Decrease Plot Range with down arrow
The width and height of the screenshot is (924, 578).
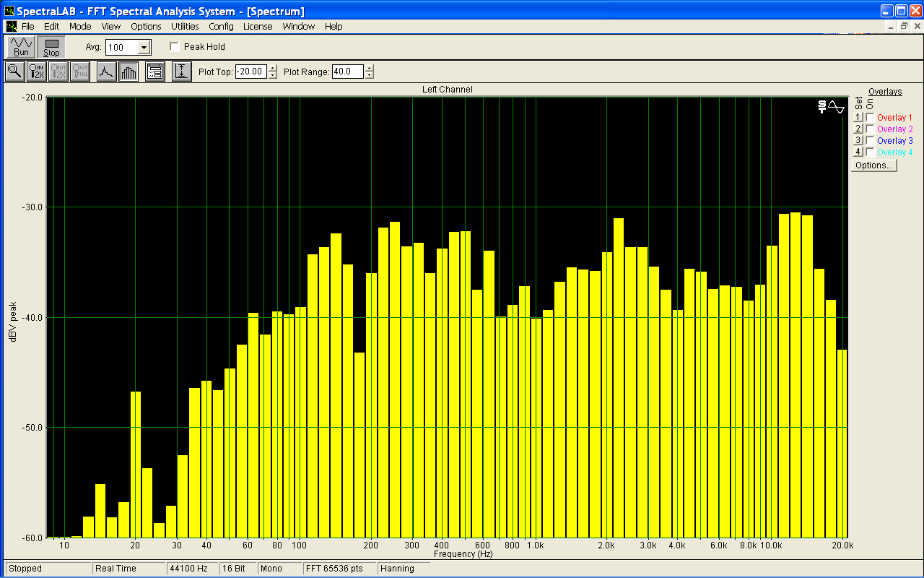370,75
